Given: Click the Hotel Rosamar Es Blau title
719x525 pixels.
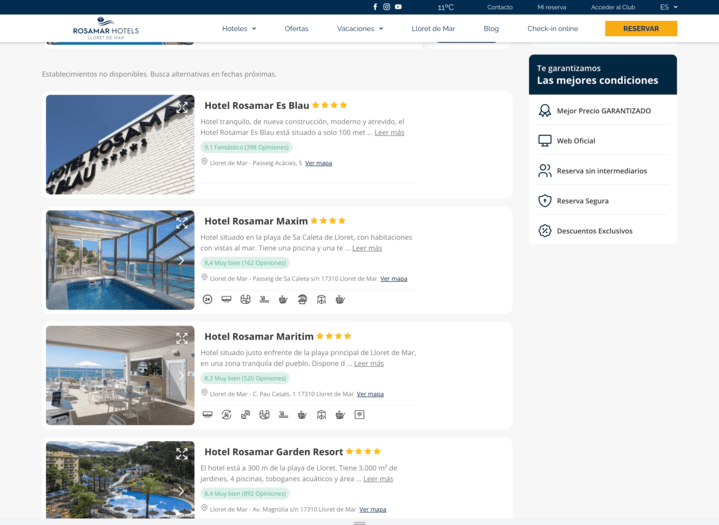Looking at the screenshot, I should [x=257, y=105].
